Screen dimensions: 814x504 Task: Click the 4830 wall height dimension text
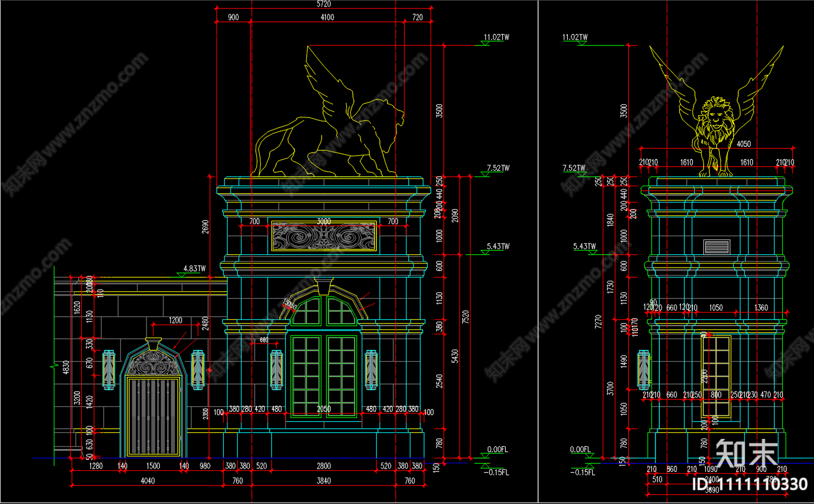(66, 368)
